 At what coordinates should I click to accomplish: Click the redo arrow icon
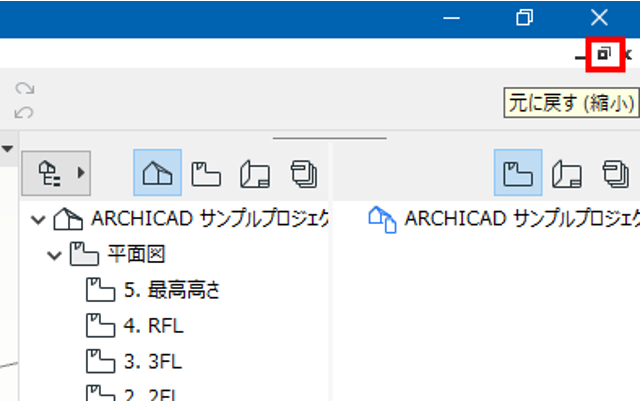[25, 88]
